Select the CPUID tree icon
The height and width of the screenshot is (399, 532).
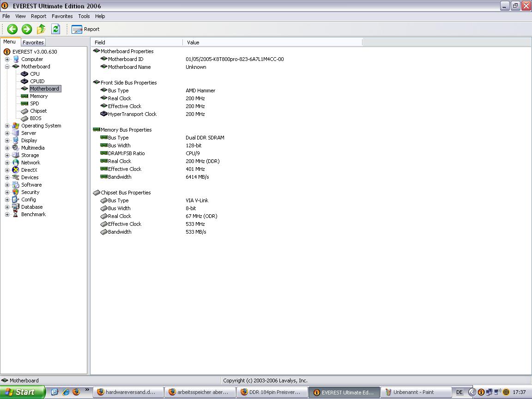[24, 81]
